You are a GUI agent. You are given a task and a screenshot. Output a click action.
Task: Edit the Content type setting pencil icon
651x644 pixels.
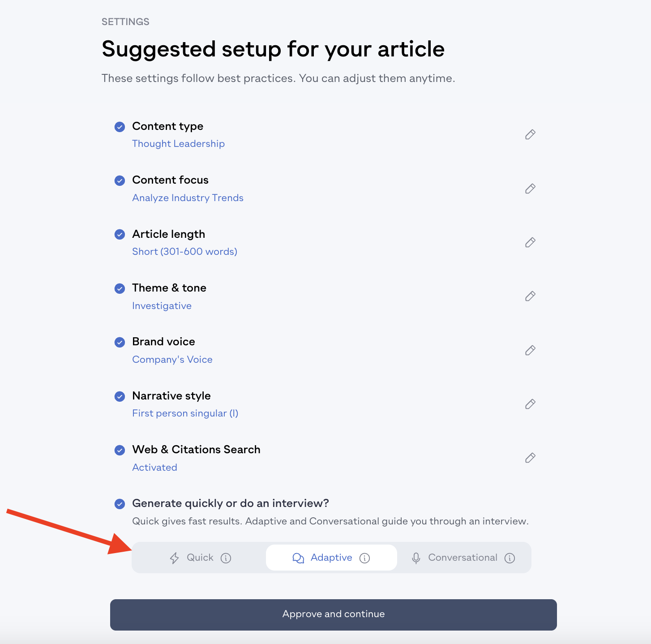pos(530,134)
